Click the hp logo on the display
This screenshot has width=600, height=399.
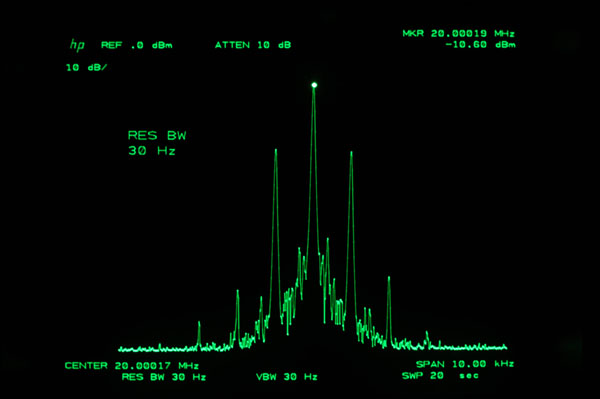click(x=77, y=45)
